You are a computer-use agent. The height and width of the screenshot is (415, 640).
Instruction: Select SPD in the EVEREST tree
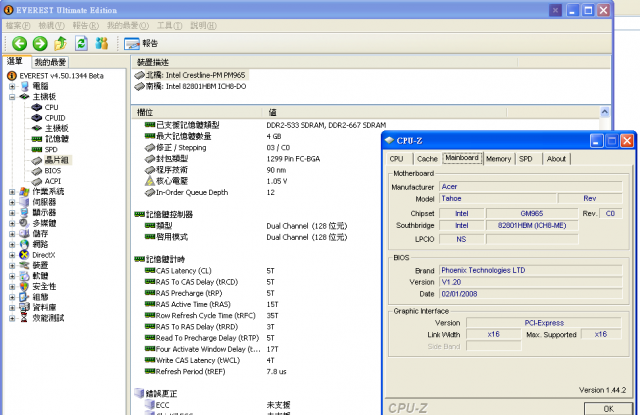pyautogui.click(x=51, y=150)
